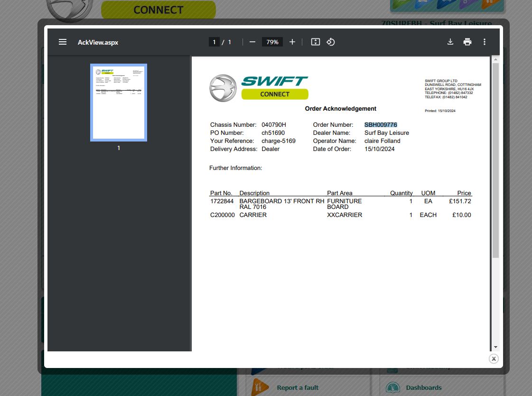This screenshot has height=396, width=532.
Task: Download the Order Acknowledgement PDF
Action: point(450,42)
